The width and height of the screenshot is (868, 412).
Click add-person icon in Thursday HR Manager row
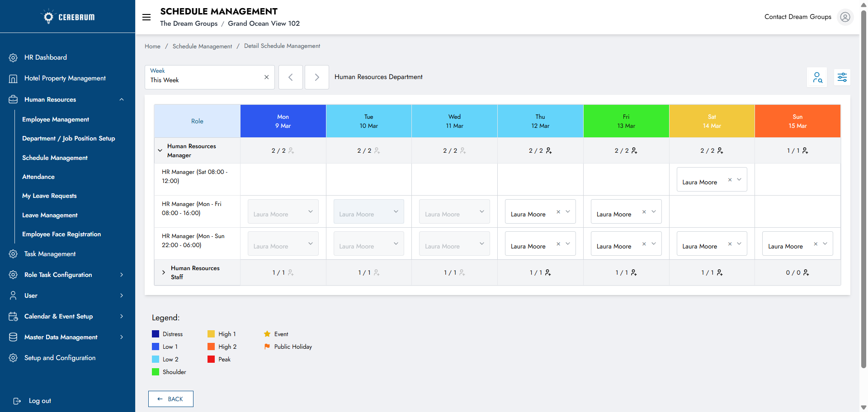pos(548,150)
